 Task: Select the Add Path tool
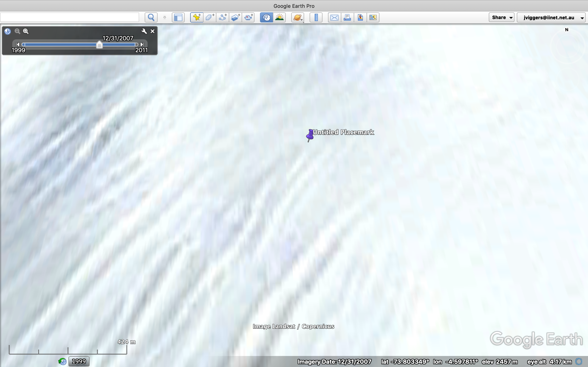tap(222, 17)
